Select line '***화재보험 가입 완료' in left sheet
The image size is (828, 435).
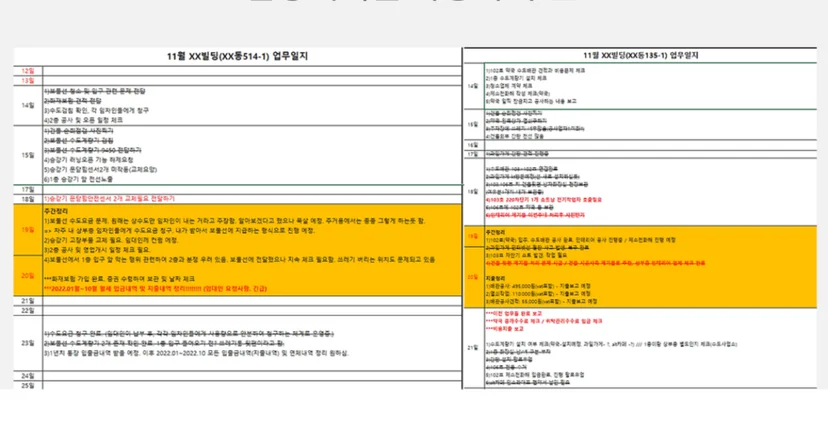pyautogui.click(x=120, y=278)
